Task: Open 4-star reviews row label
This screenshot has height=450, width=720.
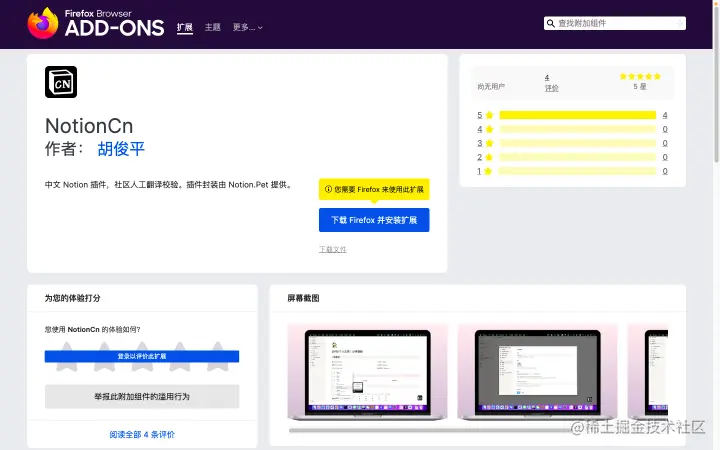Action: click(485, 129)
